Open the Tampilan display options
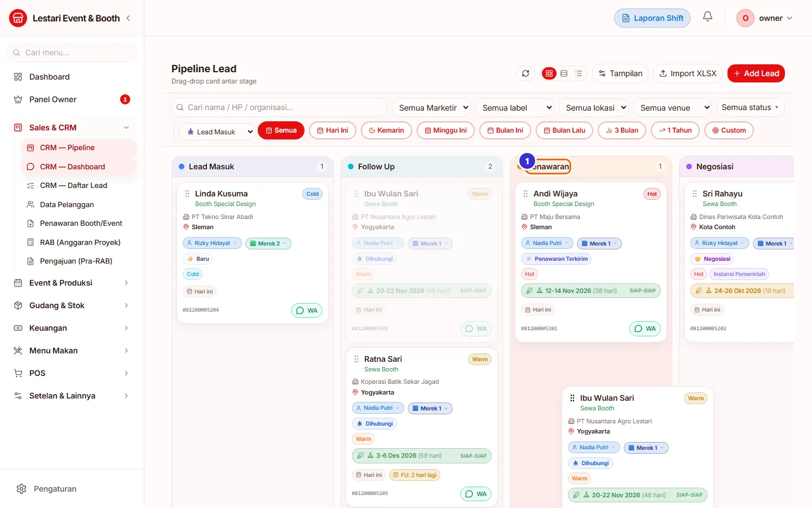Viewport: 812px width, 508px height. coord(620,73)
